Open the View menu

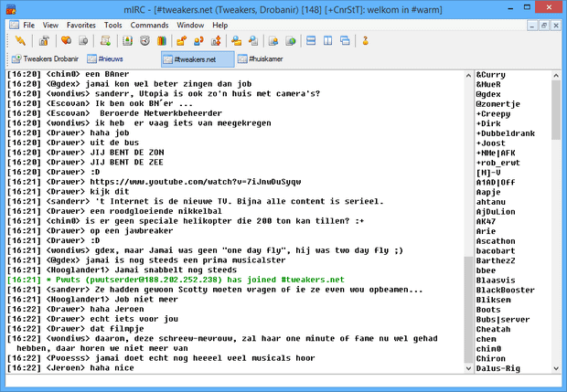[50, 26]
